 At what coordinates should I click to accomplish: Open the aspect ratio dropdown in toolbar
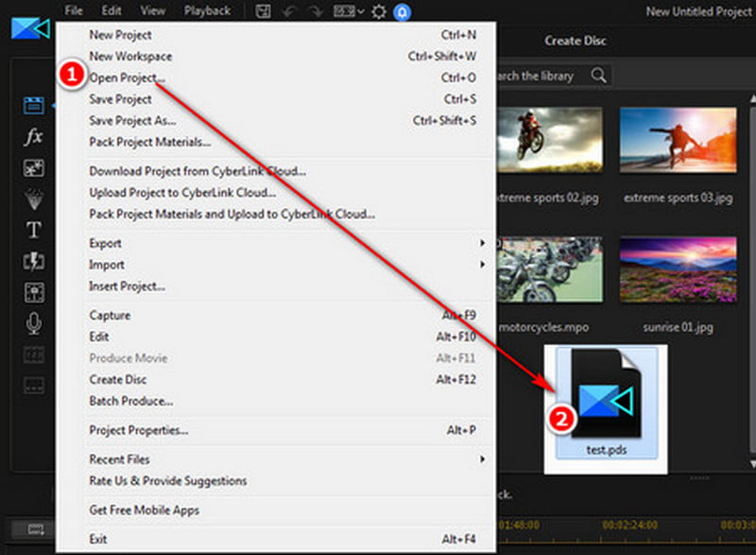pos(348,11)
